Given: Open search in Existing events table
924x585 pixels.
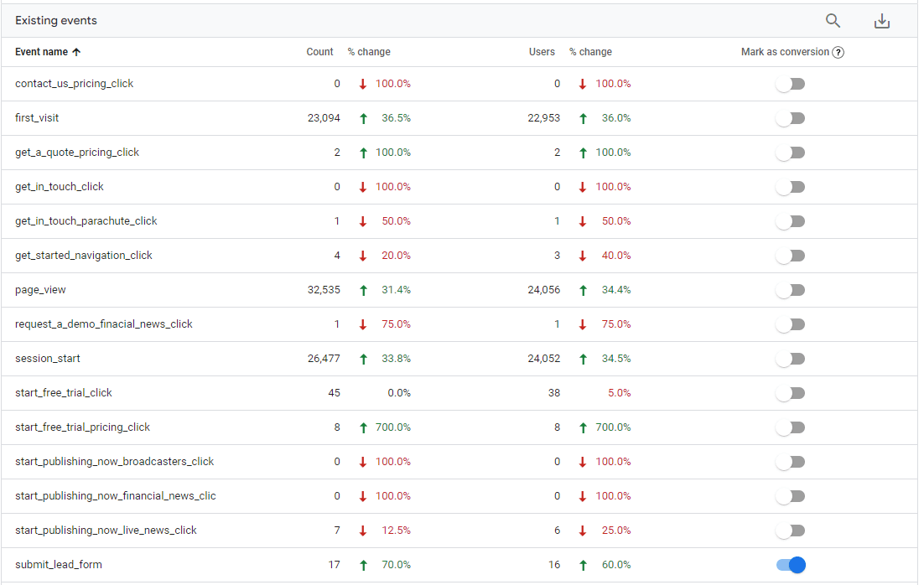Looking at the screenshot, I should pyautogui.click(x=833, y=21).
